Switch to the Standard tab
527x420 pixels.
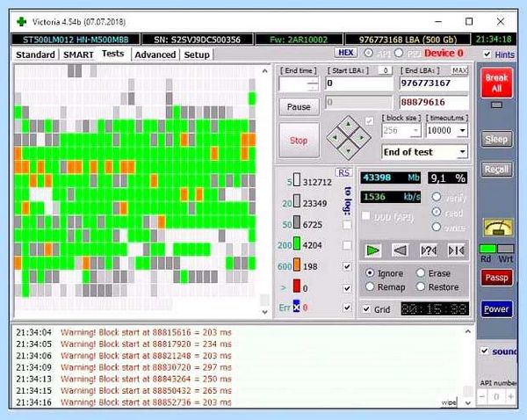(x=35, y=54)
